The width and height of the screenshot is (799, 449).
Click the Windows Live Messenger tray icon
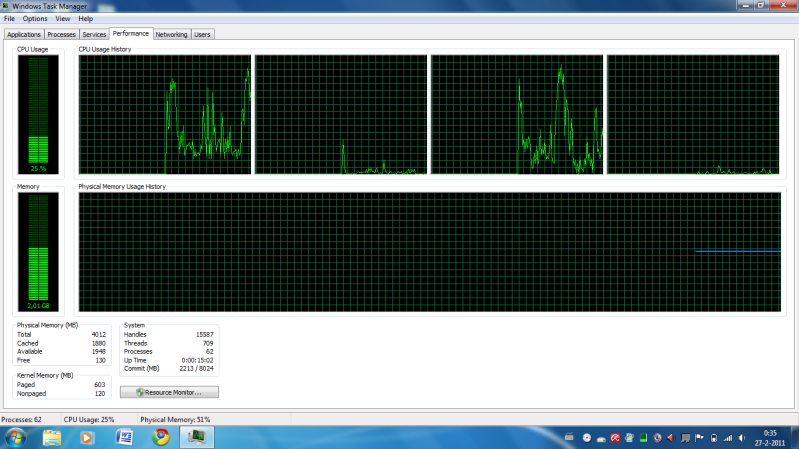(x=629, y=438)
